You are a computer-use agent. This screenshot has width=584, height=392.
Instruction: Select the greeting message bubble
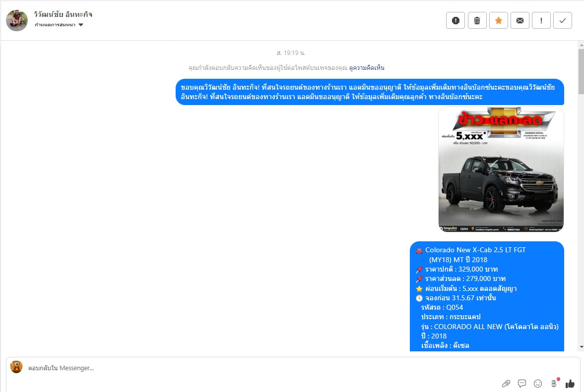click(370, 92)
